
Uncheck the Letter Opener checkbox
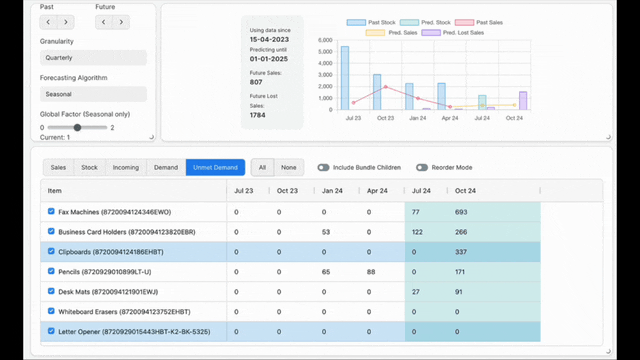click(51, 331)
